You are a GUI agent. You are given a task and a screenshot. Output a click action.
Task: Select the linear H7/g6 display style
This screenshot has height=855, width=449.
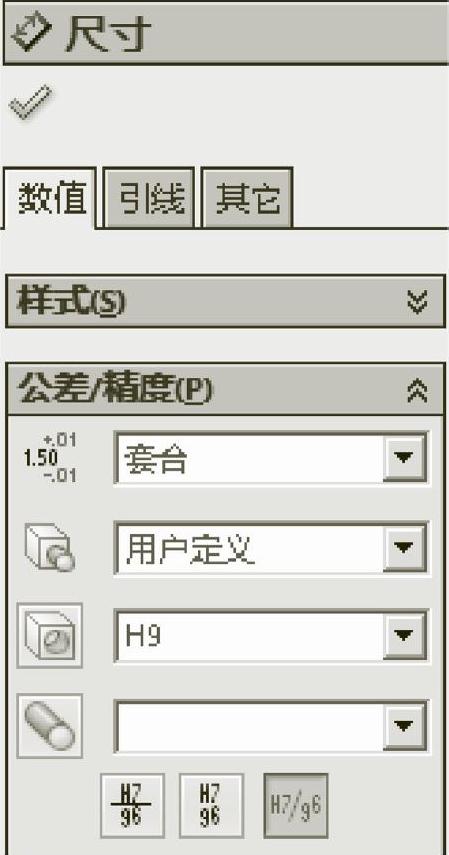coord(296,805)
